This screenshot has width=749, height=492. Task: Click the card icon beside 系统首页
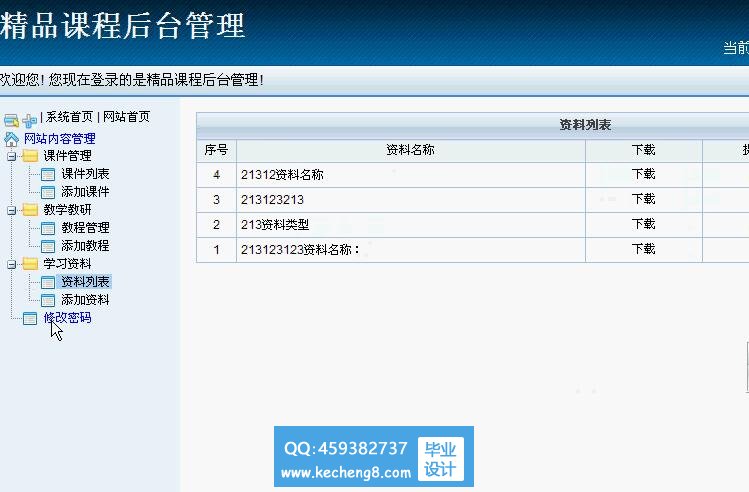(11, 120)
